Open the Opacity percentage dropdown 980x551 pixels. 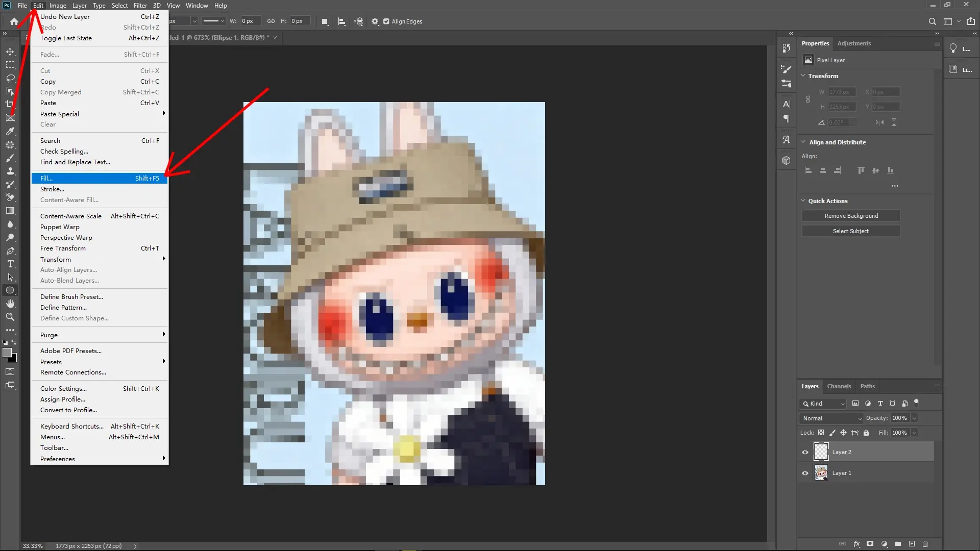click(x=913, y=418)
